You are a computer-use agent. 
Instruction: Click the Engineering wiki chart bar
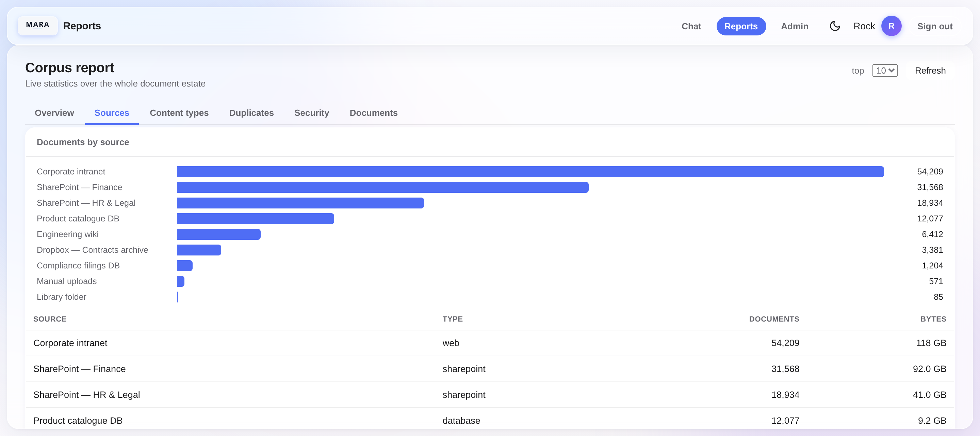click(218, 234)
